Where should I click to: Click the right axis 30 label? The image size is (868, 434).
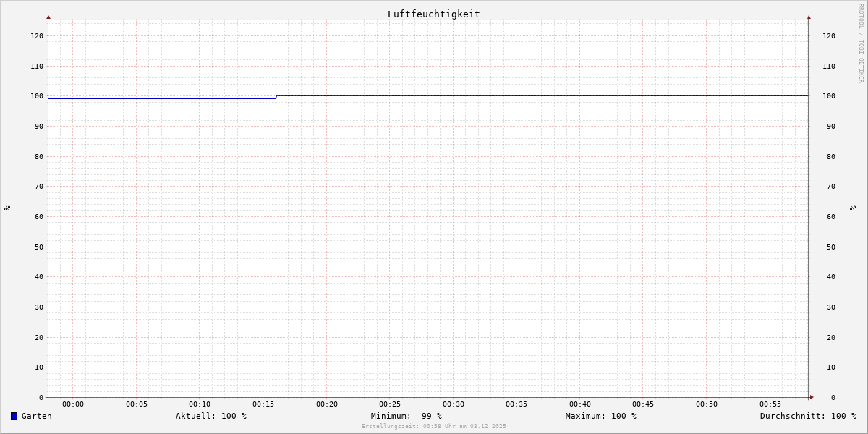tap(830, 307)
